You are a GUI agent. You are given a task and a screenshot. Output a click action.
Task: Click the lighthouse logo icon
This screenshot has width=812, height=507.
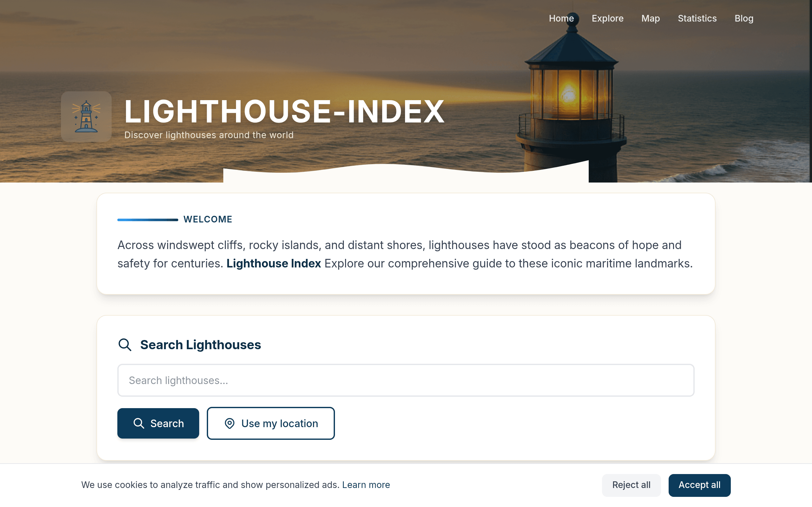(x=86, y=116)
